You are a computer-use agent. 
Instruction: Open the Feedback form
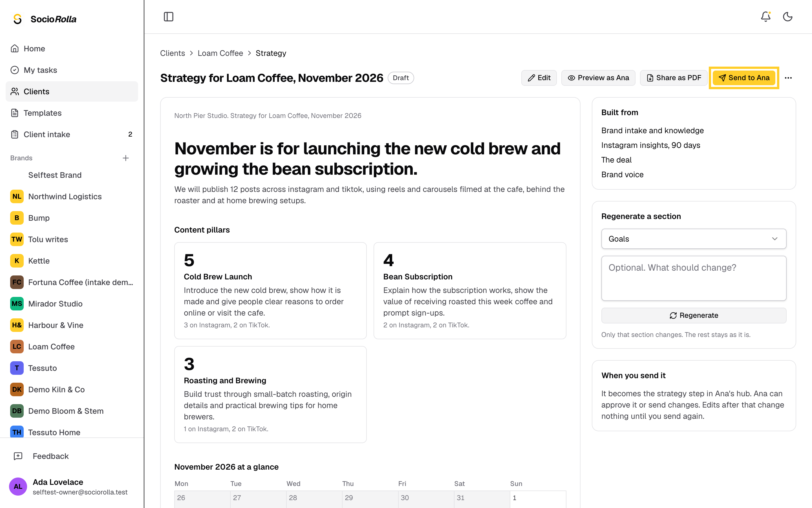pyautogui.click(x=72, y=456)
